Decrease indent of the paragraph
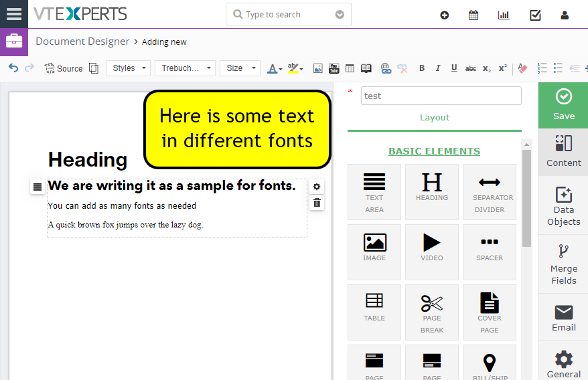588x380 pixels. (574, 68)
